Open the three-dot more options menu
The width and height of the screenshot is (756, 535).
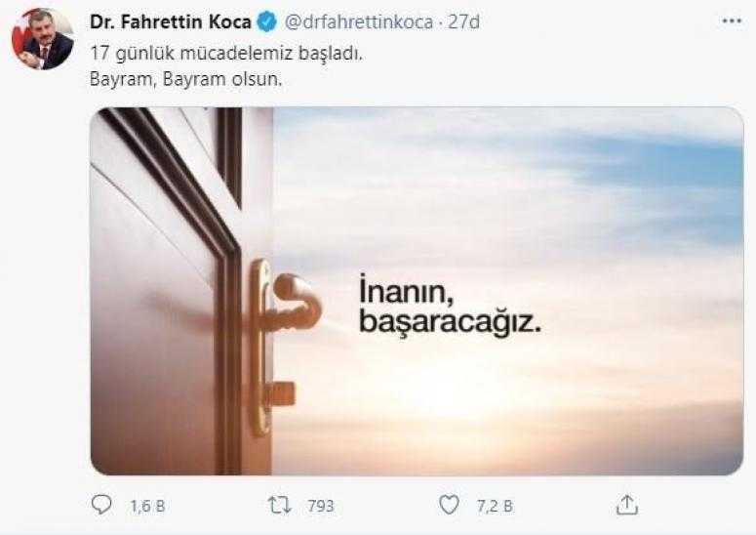[x=732, y=21]
